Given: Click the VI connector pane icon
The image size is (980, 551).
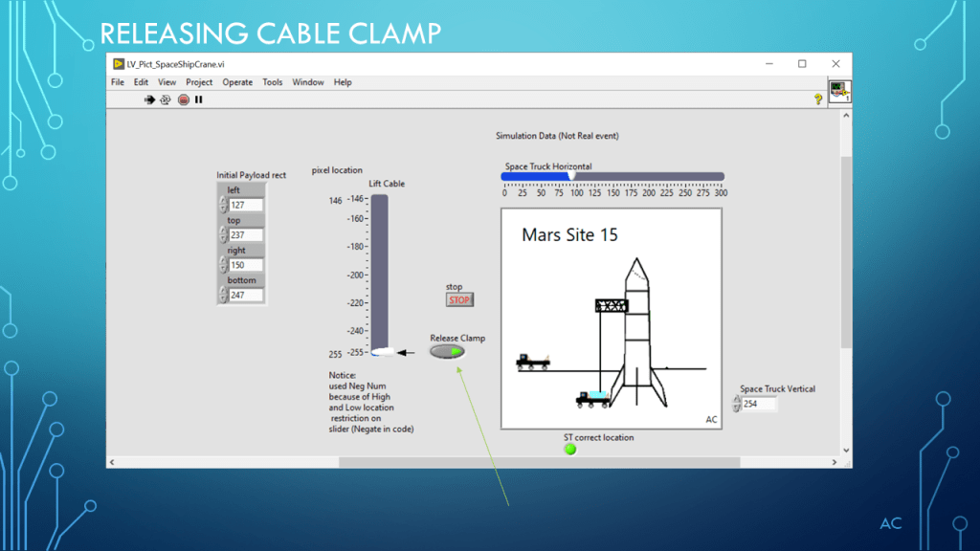Looking at the screenshot, I should click(839, 92).
